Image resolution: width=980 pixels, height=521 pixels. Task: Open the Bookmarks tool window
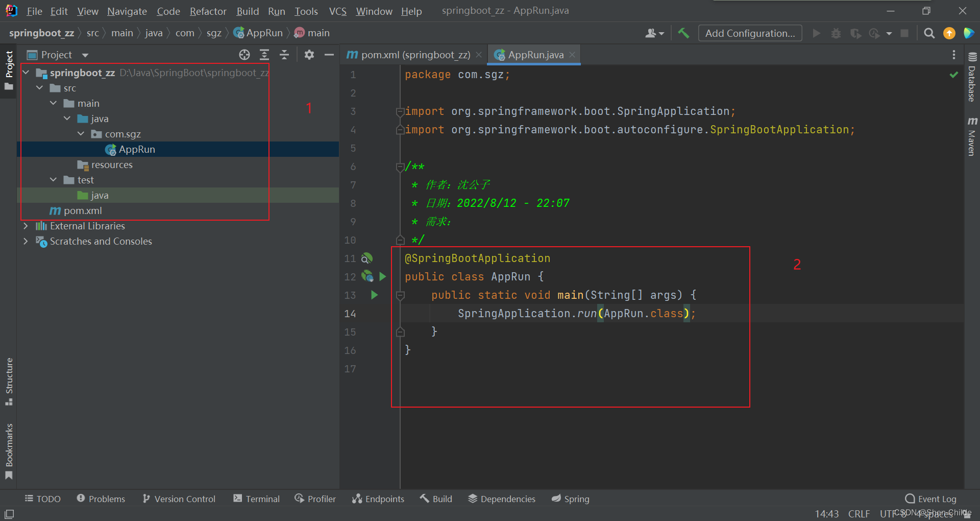pyautogui.click(x=9, y=452)
